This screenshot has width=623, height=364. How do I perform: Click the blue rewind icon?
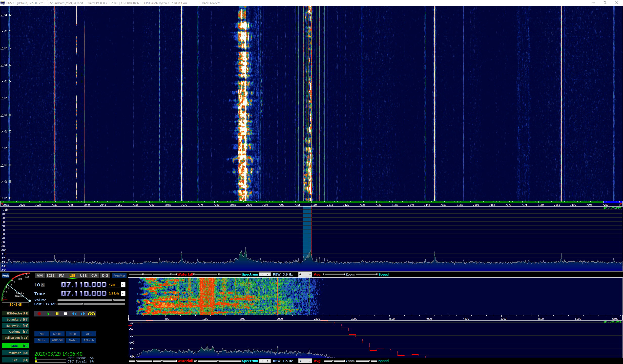74,314
